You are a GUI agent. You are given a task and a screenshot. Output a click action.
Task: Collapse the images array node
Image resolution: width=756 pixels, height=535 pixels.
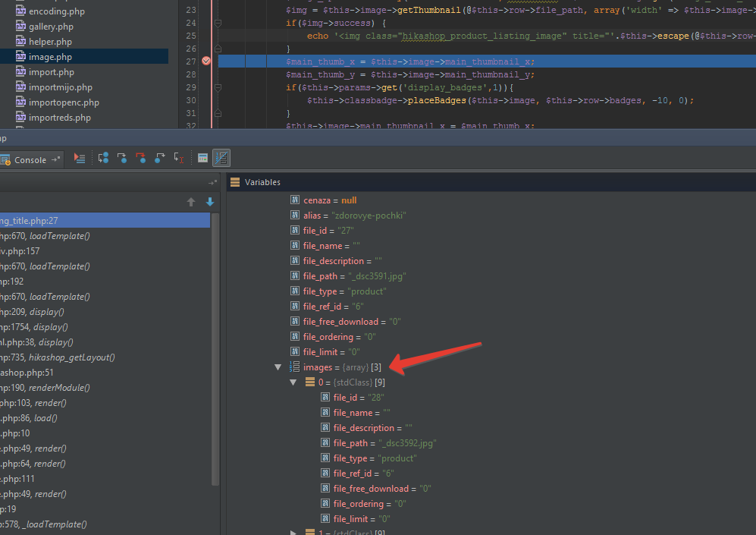tap(278, 367)
